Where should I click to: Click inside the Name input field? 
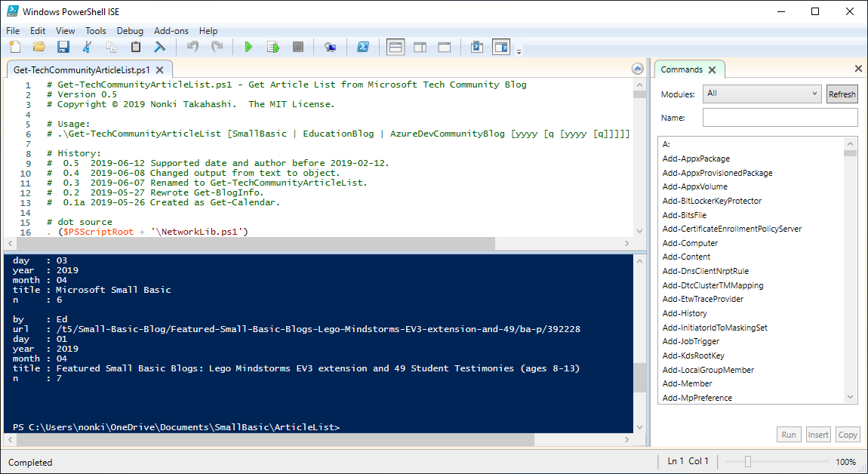coord(780,117)
